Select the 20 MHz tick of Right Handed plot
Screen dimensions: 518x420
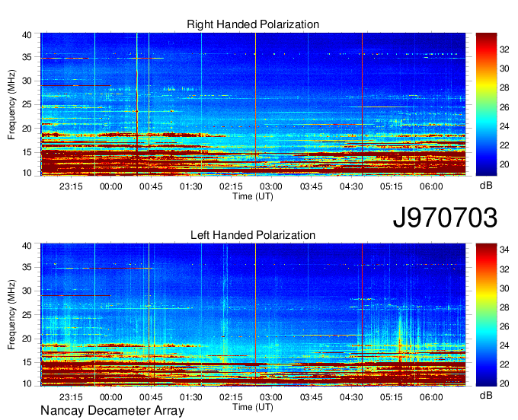pos(27,129)
